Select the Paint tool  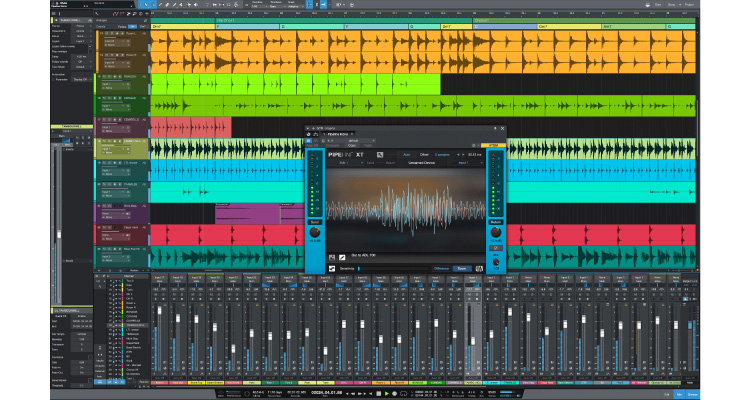click(x=174, y=4)
